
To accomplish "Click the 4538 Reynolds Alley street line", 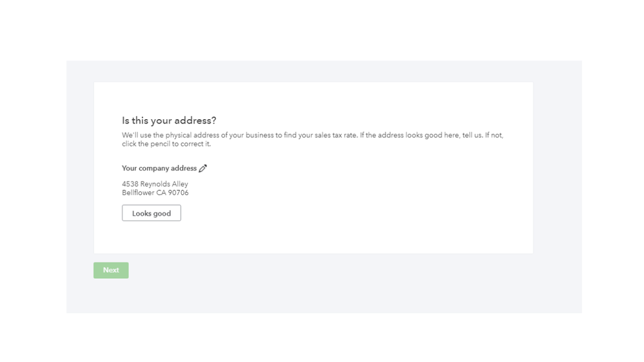I will tap(155, 184).
